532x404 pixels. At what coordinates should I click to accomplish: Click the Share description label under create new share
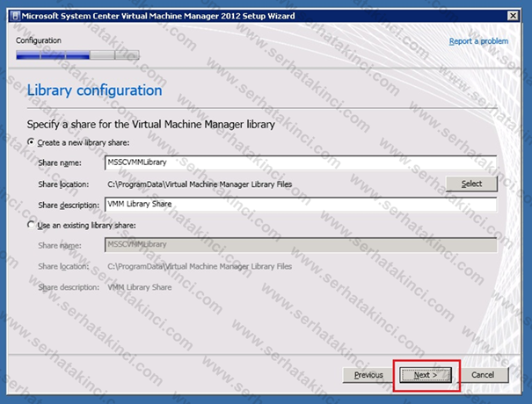(x=69, y=206)
